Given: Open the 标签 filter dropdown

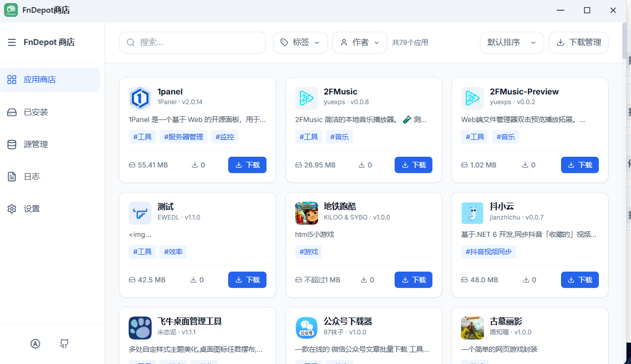Looking at the screenshot, I should 300,42.
